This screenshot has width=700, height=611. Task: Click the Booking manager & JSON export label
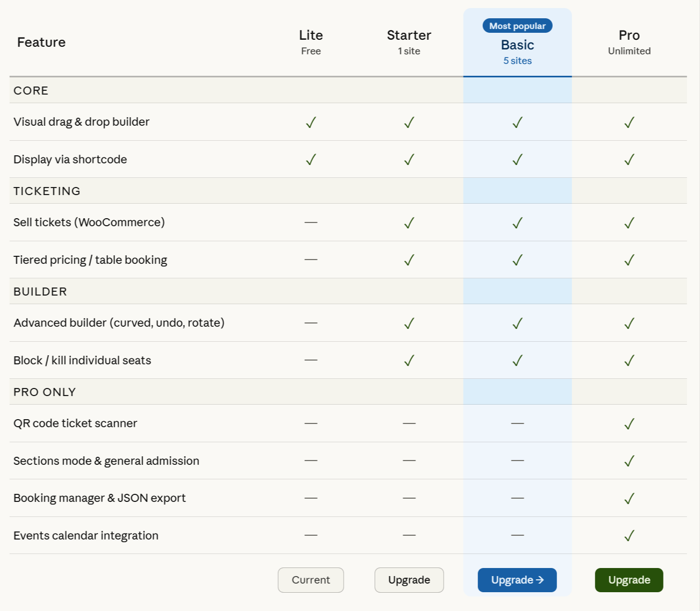pos(99,498)
